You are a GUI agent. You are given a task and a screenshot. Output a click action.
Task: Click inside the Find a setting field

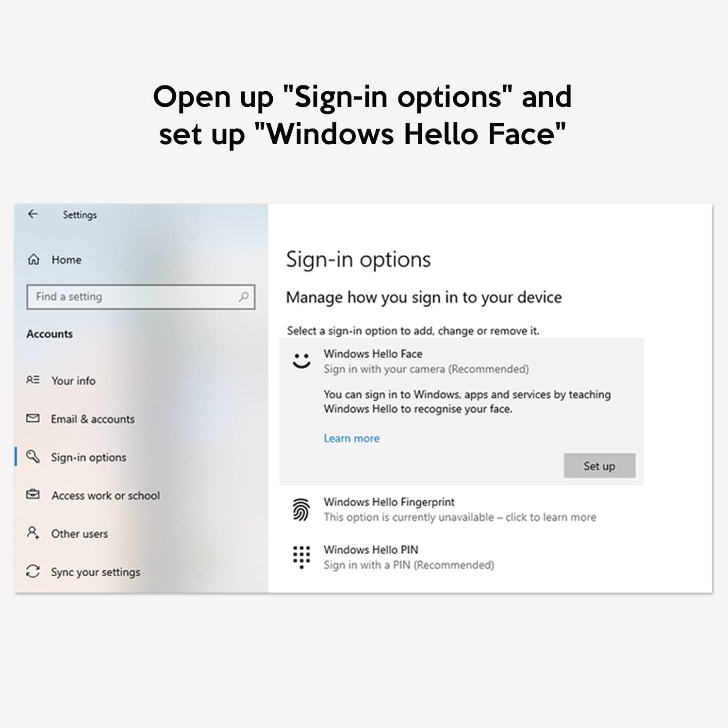coord(131,297)
